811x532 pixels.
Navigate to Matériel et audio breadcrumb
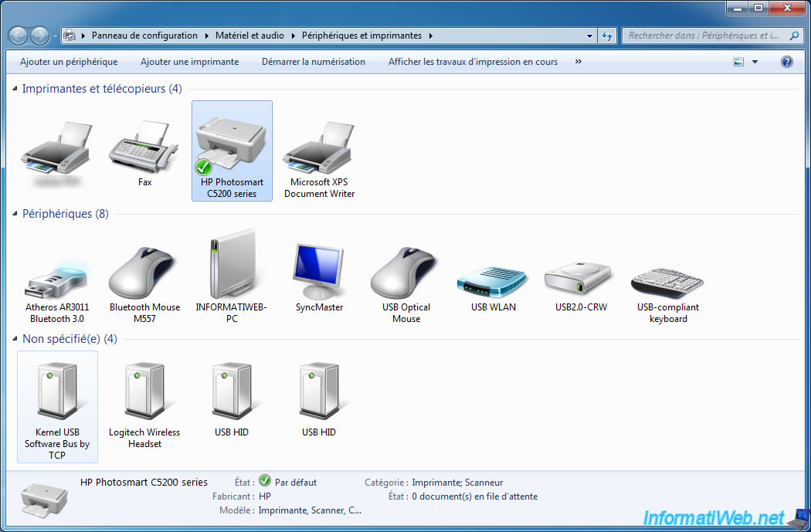(249, 36)
